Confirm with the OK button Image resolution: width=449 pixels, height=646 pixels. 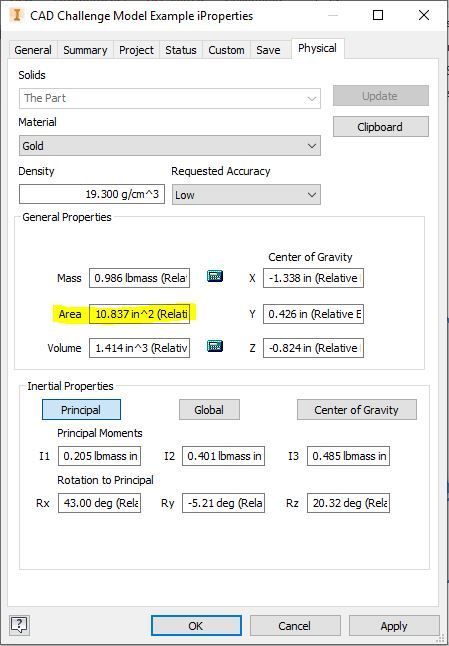(196, 625)
